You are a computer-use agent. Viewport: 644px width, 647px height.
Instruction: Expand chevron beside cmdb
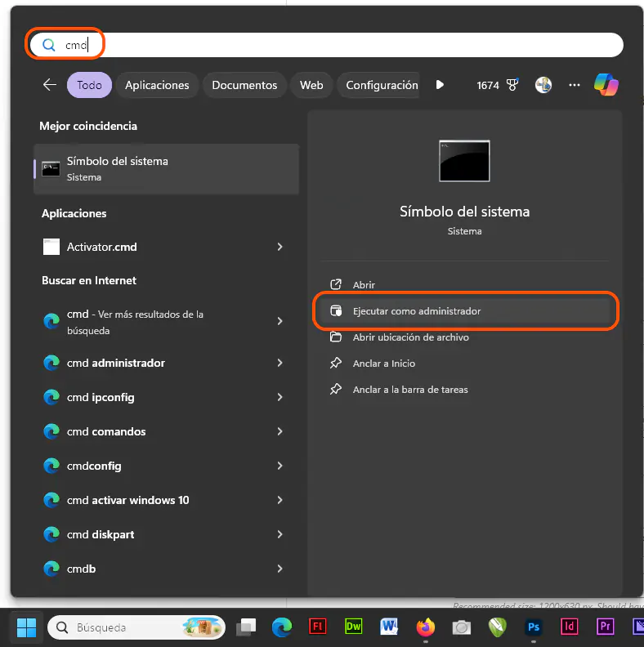pyautogui.click(x=280, y=569)
